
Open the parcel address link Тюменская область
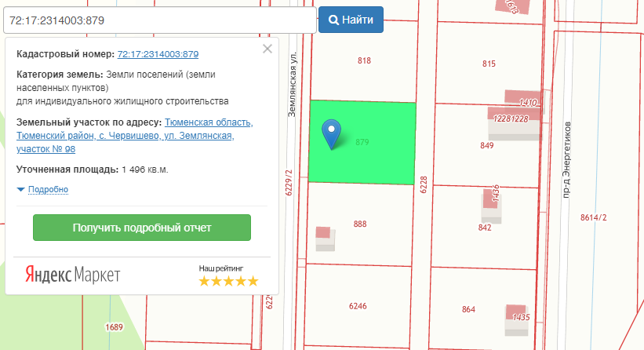click(x=134, y=136)
